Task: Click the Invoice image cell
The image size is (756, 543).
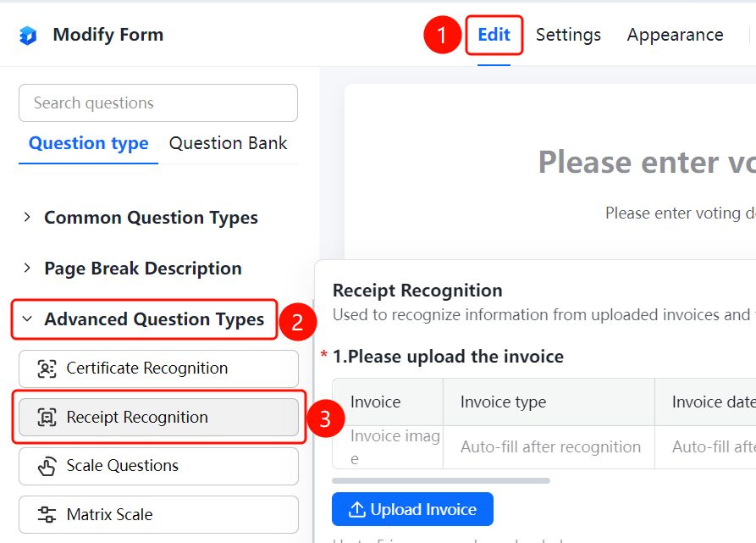Action: [x=388, y=447]
